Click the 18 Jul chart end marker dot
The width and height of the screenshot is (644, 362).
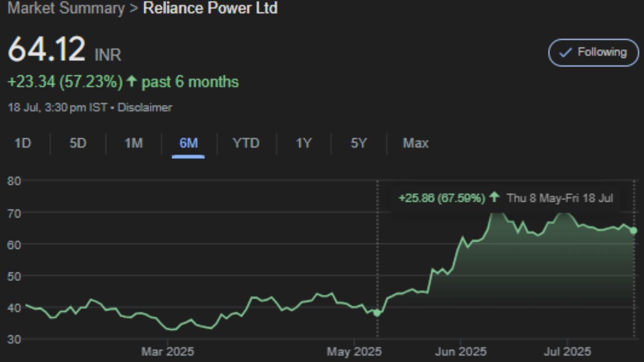[x=633, y=230]
